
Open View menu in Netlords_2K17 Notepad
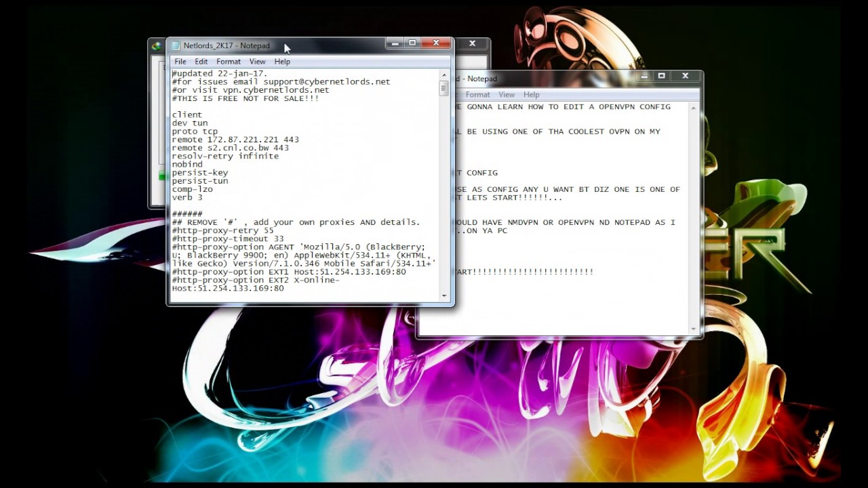[x=257, y=62]
